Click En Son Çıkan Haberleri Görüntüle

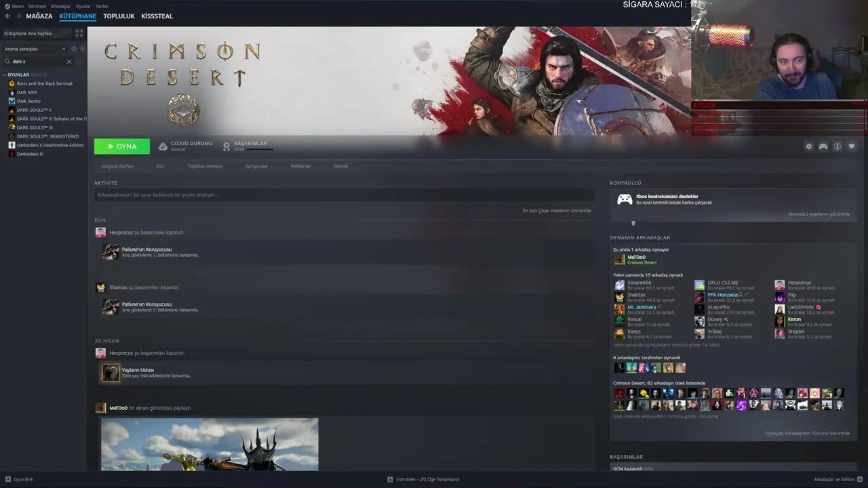tap(557, 211)
